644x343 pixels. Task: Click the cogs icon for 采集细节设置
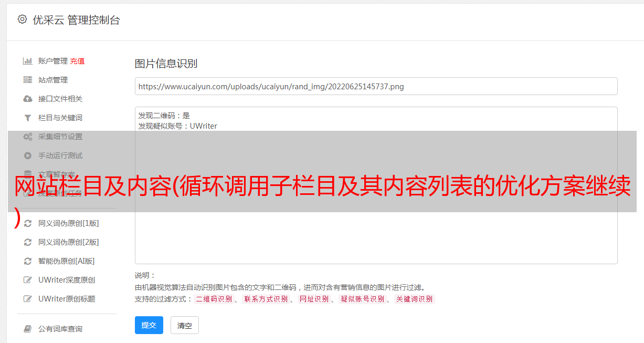[x=28, y=137]
